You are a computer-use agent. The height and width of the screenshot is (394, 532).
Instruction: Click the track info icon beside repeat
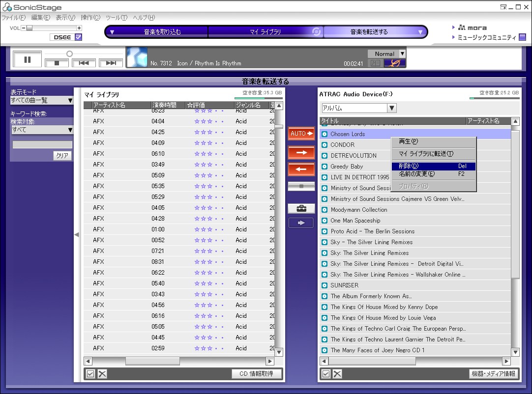click(x=375, y=63)
